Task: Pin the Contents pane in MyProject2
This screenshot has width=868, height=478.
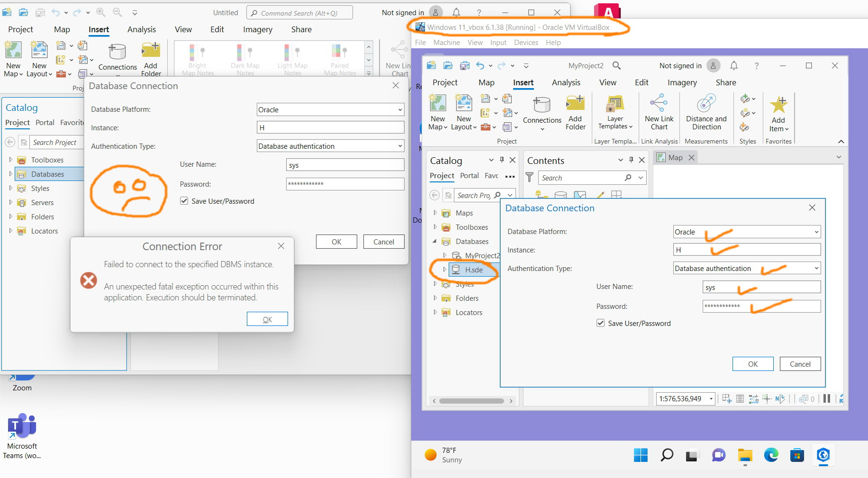Action: tap(631, 160)
